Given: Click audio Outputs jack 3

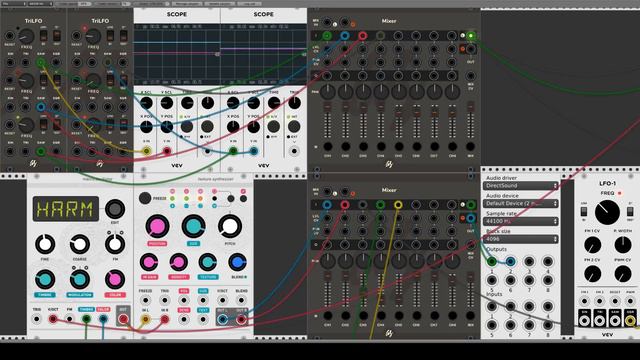Looking at the screenshot, I should 529,261.
